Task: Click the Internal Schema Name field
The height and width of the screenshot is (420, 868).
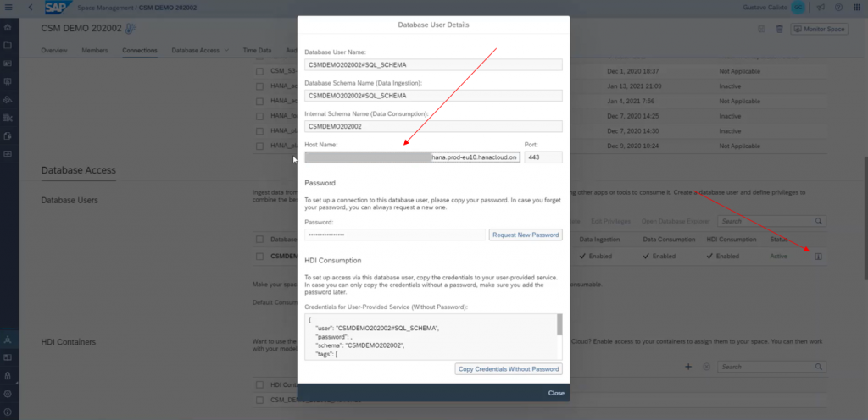Action: [x=433, y=126]
